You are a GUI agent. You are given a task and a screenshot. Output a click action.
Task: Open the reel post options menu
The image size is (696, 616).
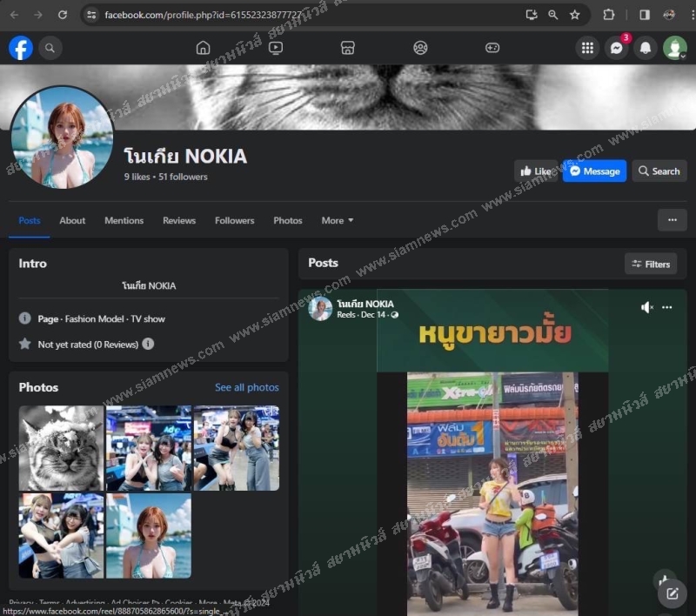click(x=666, y=307)
